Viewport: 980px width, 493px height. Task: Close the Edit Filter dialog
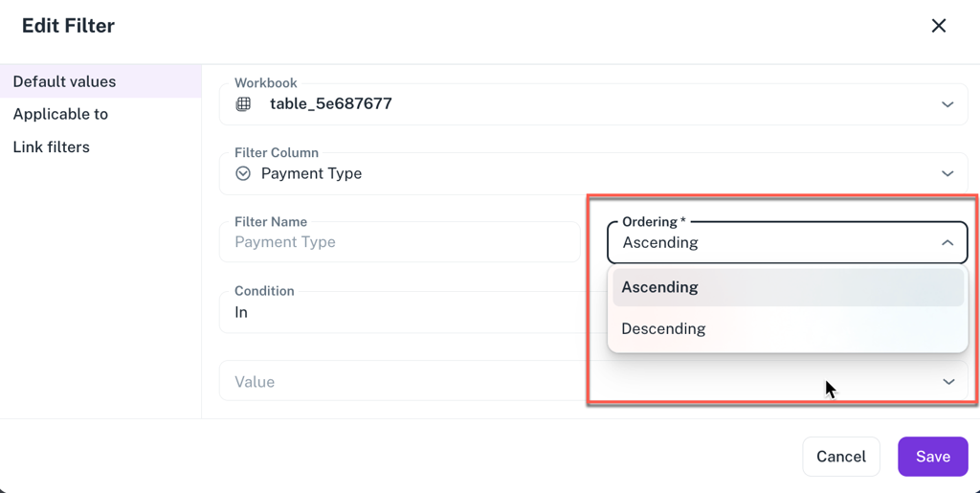[x=938, y=26]
